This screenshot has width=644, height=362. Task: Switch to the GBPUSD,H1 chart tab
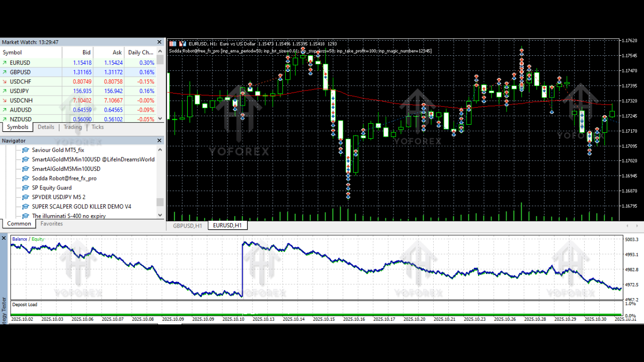tap(187, 226)
